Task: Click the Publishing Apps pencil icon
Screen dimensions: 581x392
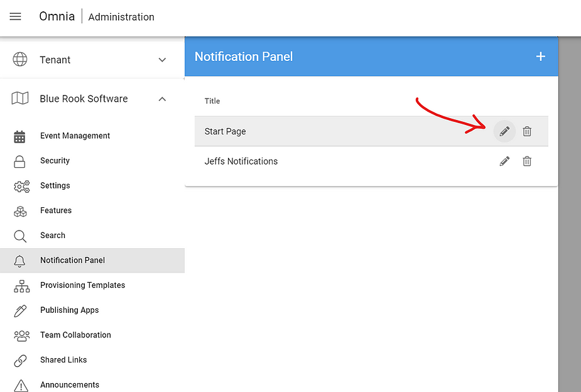Action: (x=20, y=311)
